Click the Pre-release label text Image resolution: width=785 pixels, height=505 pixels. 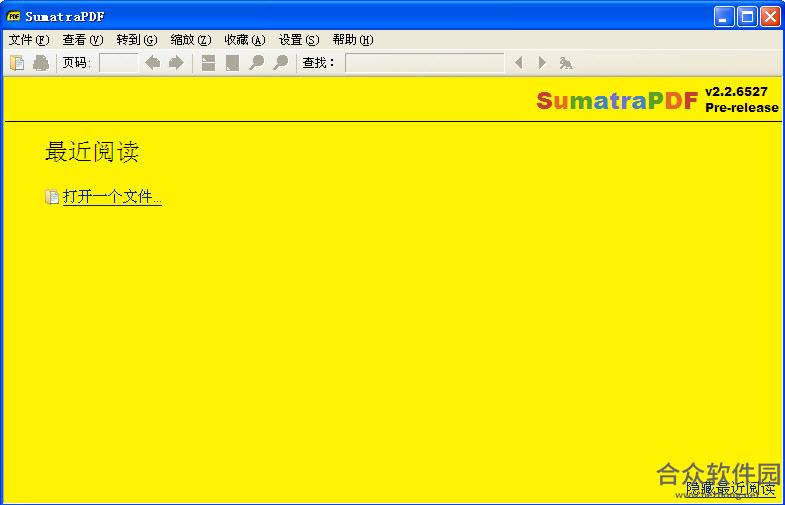point(742,108)
